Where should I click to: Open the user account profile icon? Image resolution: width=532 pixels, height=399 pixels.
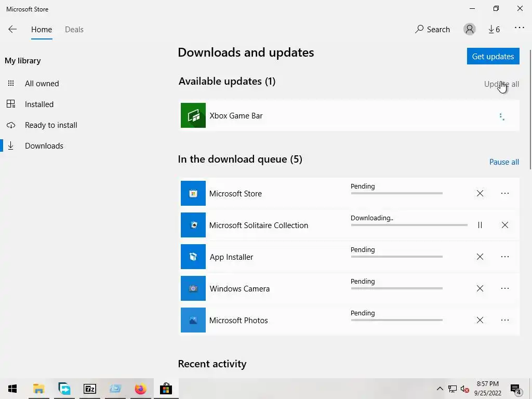[x=470, y=29]
